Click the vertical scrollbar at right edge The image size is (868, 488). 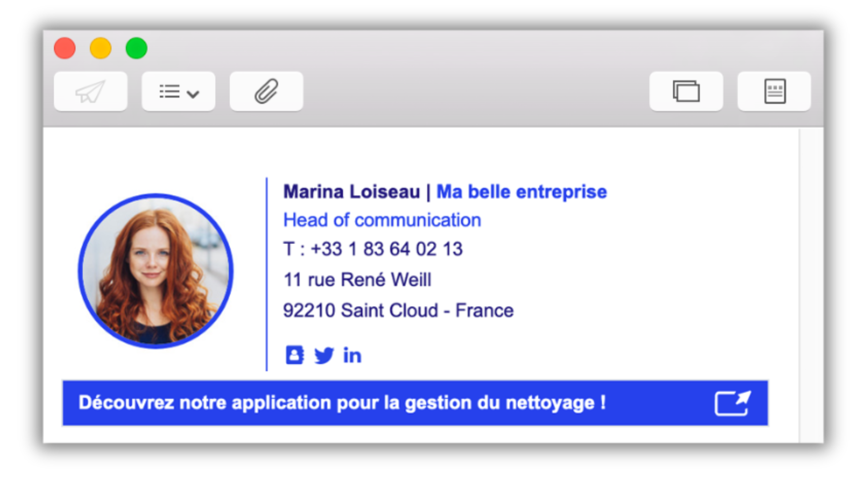pyautogui.click(x=811, y=285)
